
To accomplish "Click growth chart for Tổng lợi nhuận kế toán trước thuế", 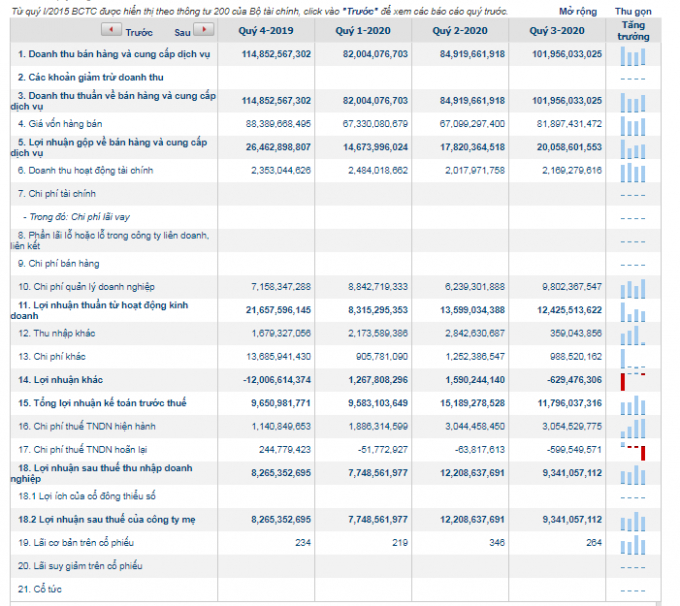I will click(x=633, y=403).
